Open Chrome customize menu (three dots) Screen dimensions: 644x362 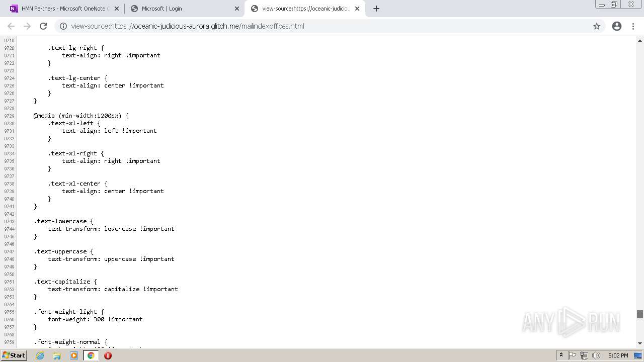[633, 26]
